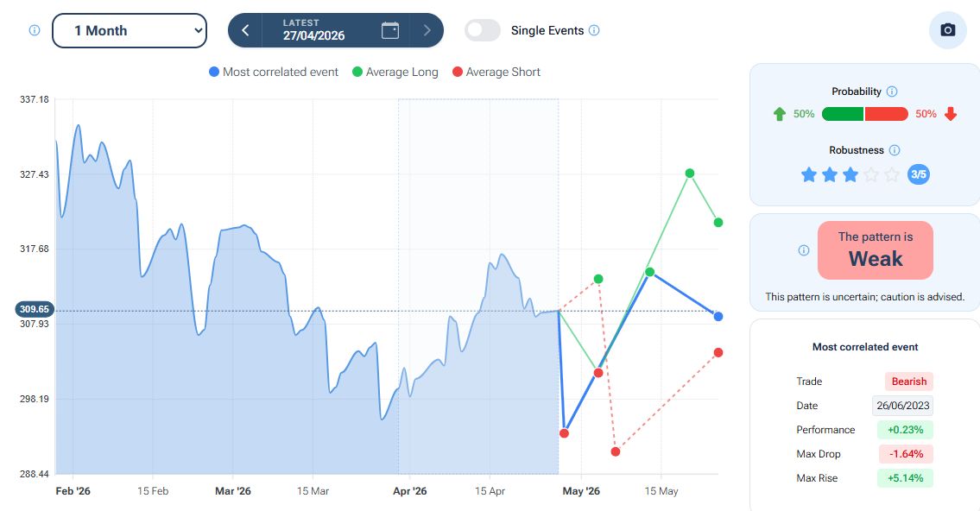The width and height of the screenshot is (980, 511).
Task: Hide the Average Short legend series
Action: [x=496, y=73]
